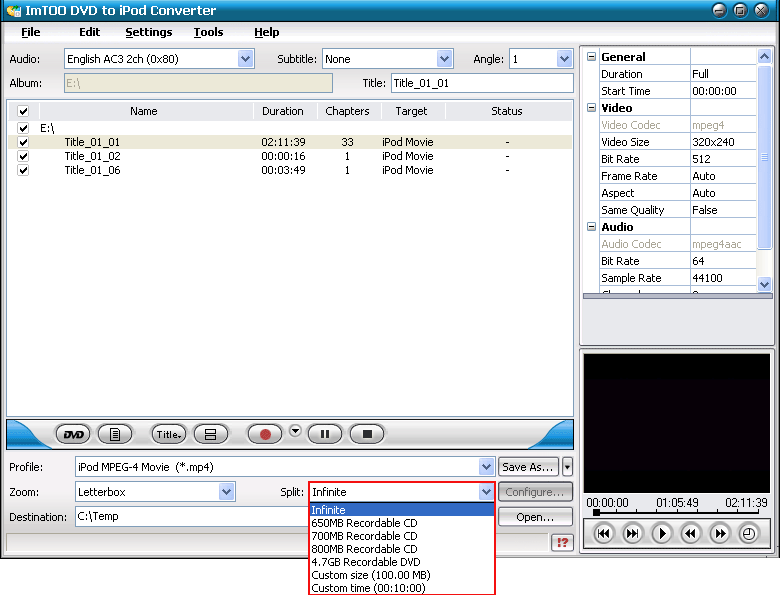This screenshot has height=595, width=780.
Task: Close the Split dropdown via its arrow
Action: pos(486,492)
